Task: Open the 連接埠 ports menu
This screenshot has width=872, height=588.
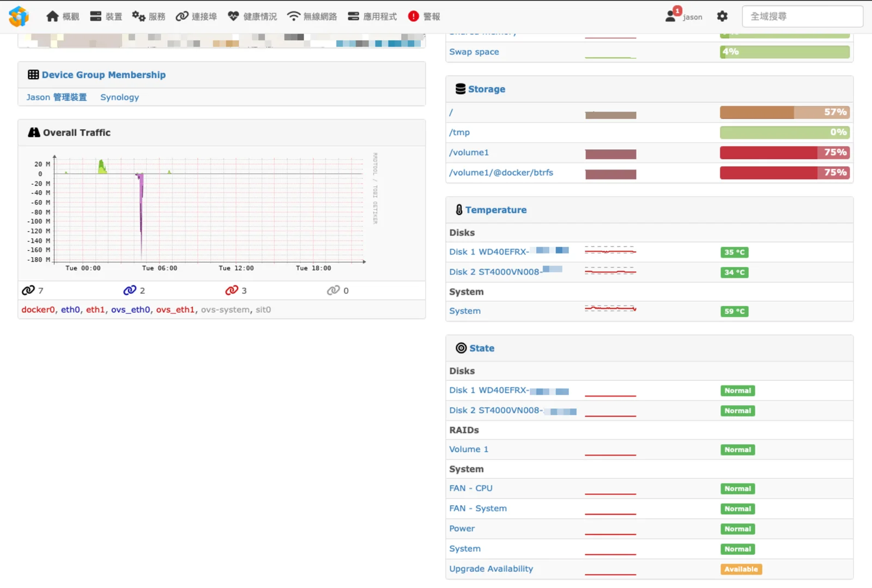Action: click(x=196, y=16)
